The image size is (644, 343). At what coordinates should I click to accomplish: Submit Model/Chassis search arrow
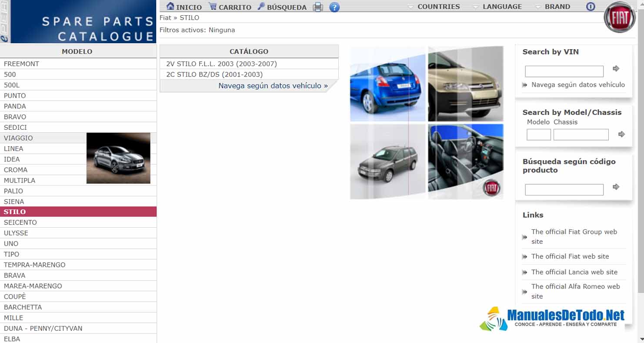pyautogui.click(x=621, y=134)
